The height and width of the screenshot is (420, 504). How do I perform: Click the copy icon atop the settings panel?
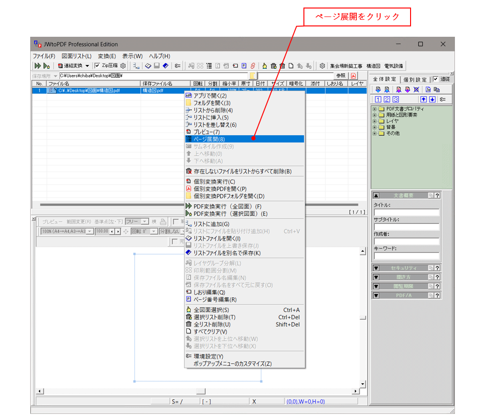[x=437, y=90]
